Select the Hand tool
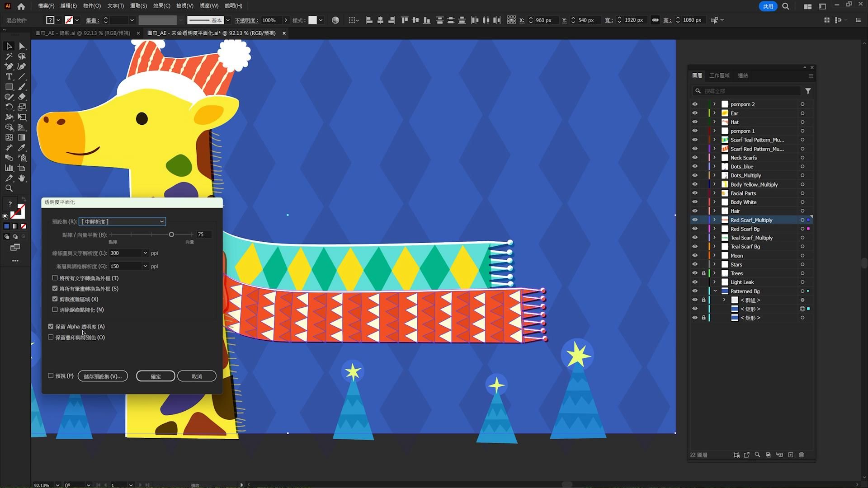This screenshot has height=488, width=868. [22, 178]
